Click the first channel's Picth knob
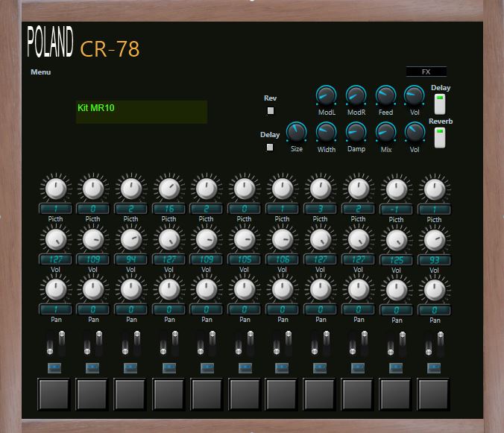The image size is (504, 433). pyautogui.click(x=55, y=189)
